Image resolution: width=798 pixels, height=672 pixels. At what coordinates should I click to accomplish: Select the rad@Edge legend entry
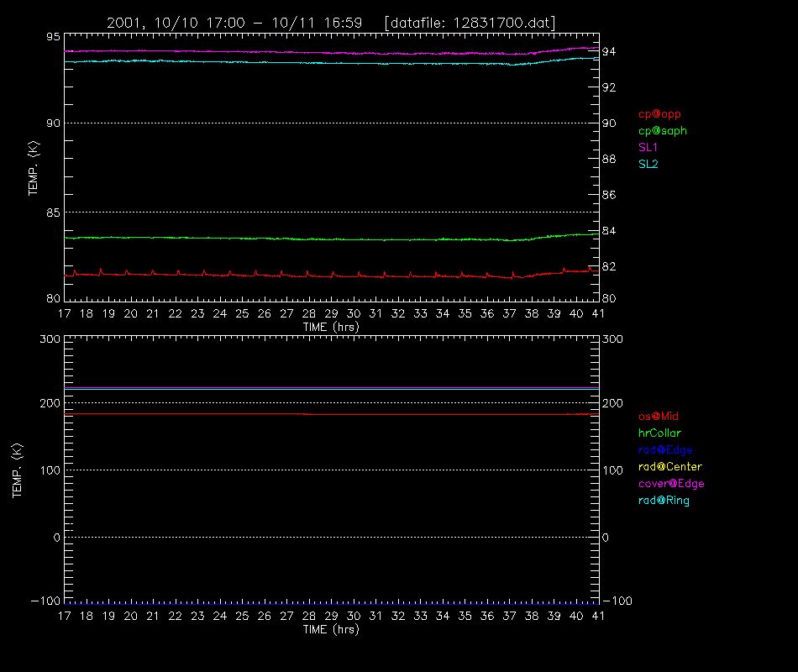(665, 450)
